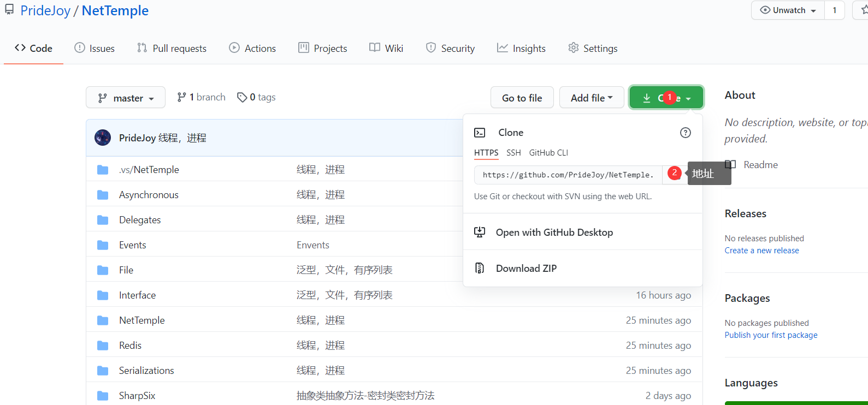
Task: Open the Wiki tab
Action: (x=386, y=48)
